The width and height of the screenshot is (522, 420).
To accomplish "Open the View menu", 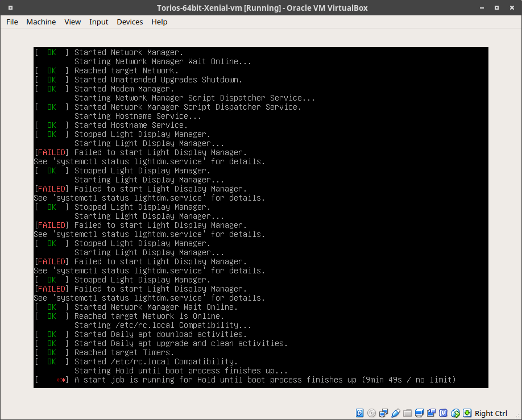I will 72,22.
